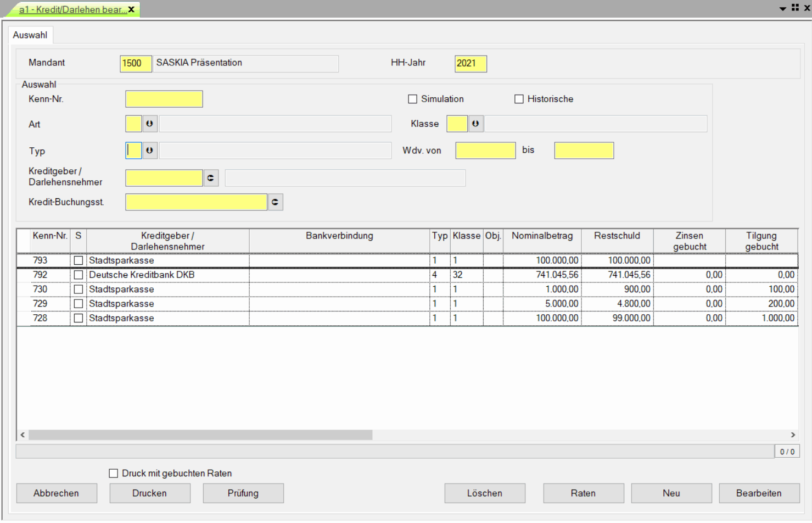Image resolution: width=812 pixels, height=523 pixels.
Task: Enable the Simulation checkbox
Action: [412, 99]
